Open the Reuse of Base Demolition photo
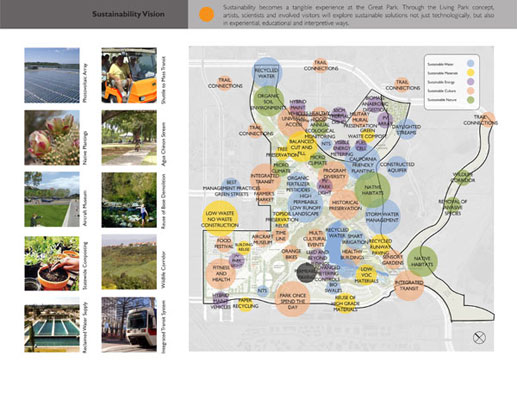 point(129,200)
